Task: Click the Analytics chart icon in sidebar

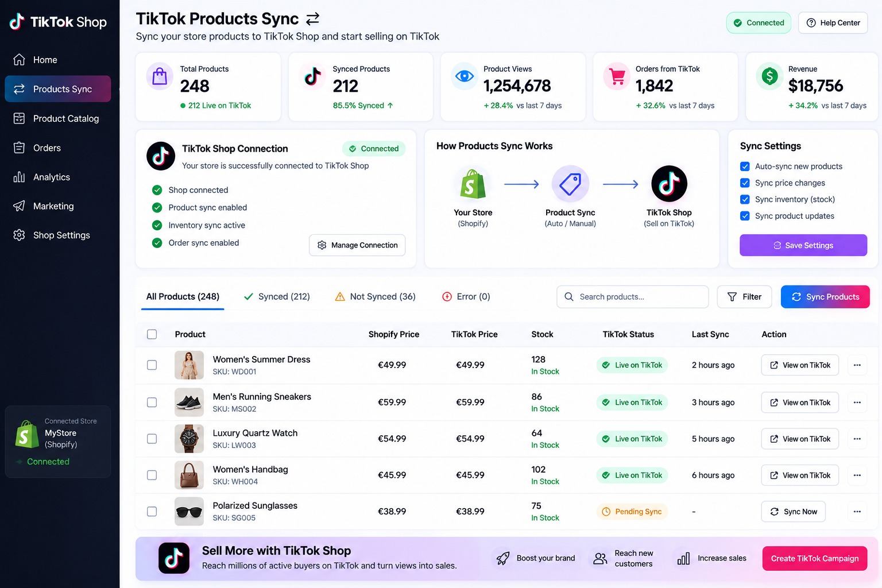Action: (19, 177)
